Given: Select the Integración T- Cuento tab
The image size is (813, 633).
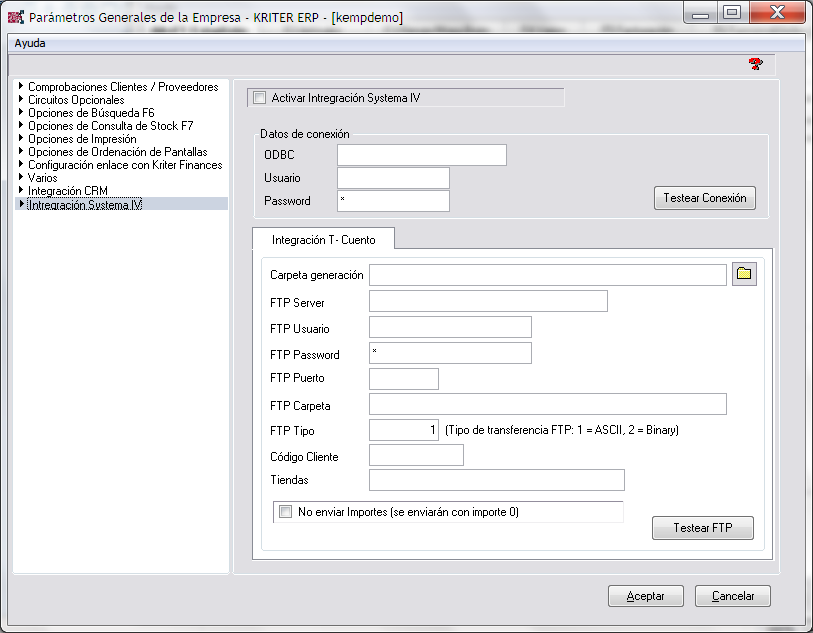Looking at the screenshot, I should click(x=324, y=240).
